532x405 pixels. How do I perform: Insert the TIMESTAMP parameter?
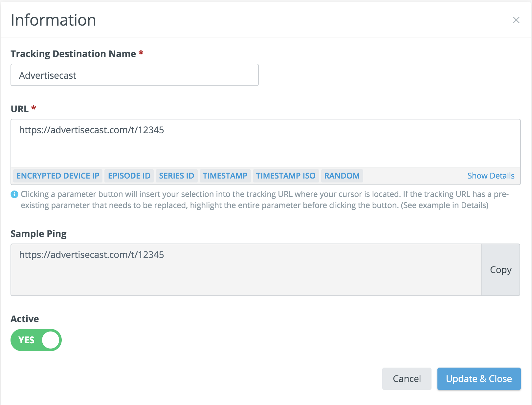225,176
